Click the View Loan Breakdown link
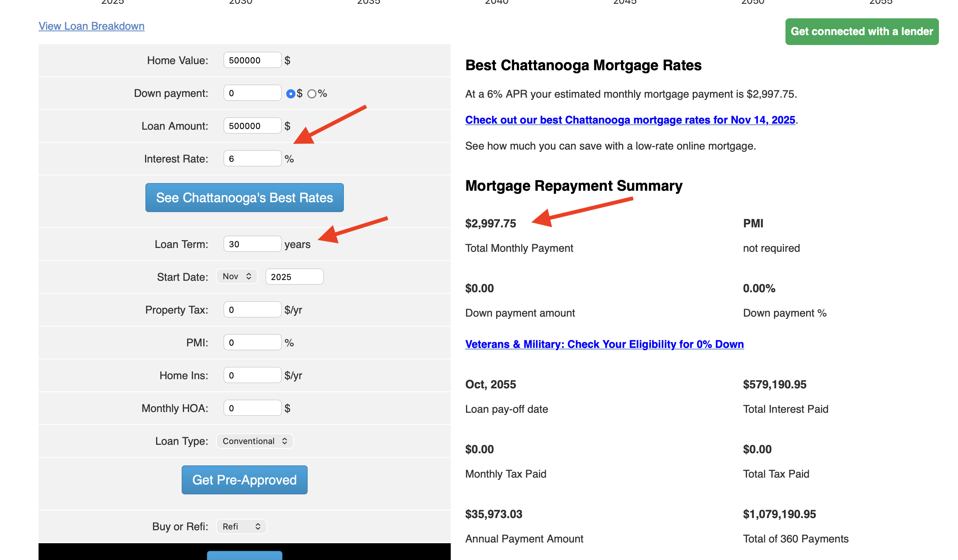Viewport: 958px width, 560px height. click(92, 26)
